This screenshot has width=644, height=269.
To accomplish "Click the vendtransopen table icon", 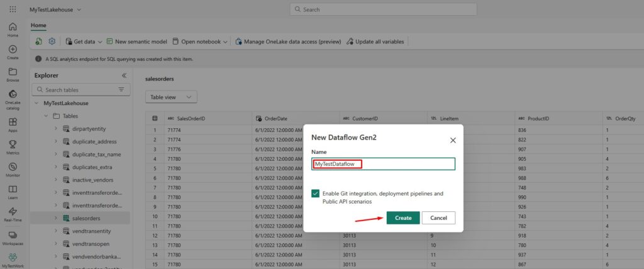I will [x=65, y=244].
